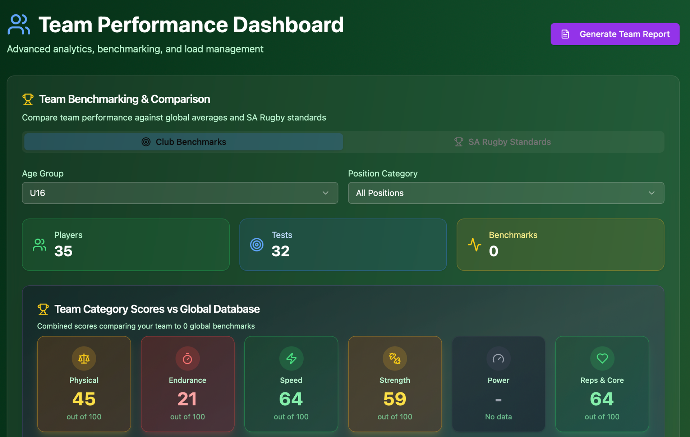Select the Speed score card showing 64
Image resolution: width=690 pixels, height=437 pixels.
pos(291,384)
